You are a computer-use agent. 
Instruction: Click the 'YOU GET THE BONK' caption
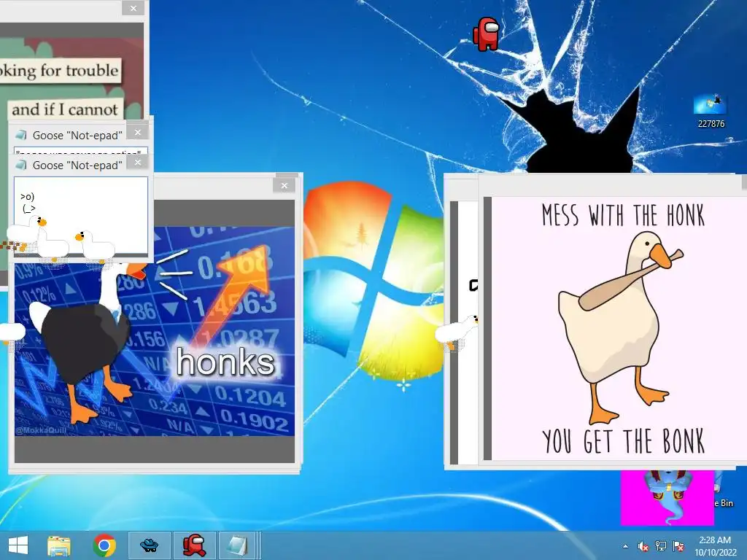[x=624, y=441]
